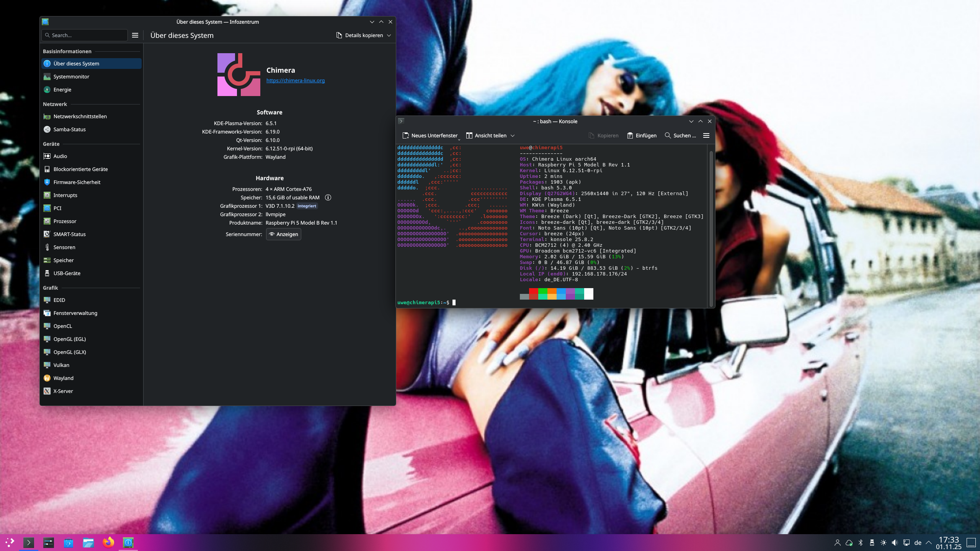The image size is (980, 551).
Task: Show hidden system tray icons
Action: click(929, 543)
